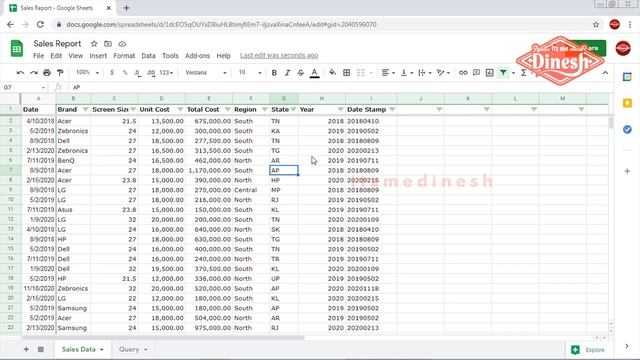
Task: Toggle strikethrough formatting
Action: pyautogui.click(x=301, y=73)
